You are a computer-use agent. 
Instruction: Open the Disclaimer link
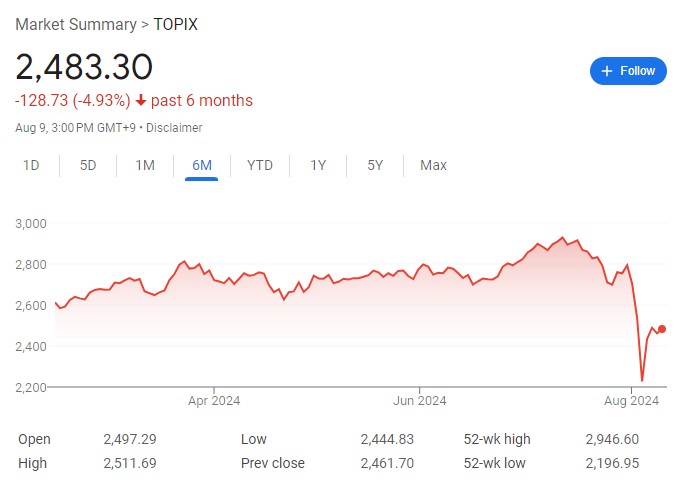point(176,128)
